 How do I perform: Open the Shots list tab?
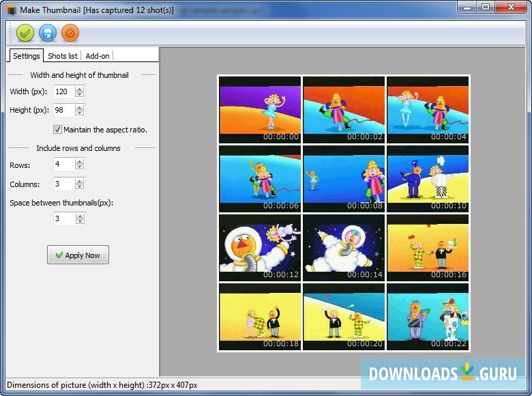point(63,56)
